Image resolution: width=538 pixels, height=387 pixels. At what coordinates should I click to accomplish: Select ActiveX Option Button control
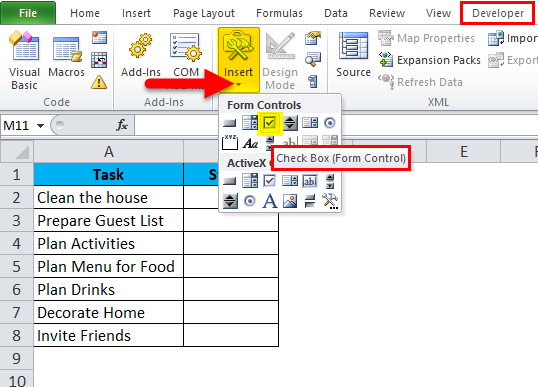tap(249, 201)
